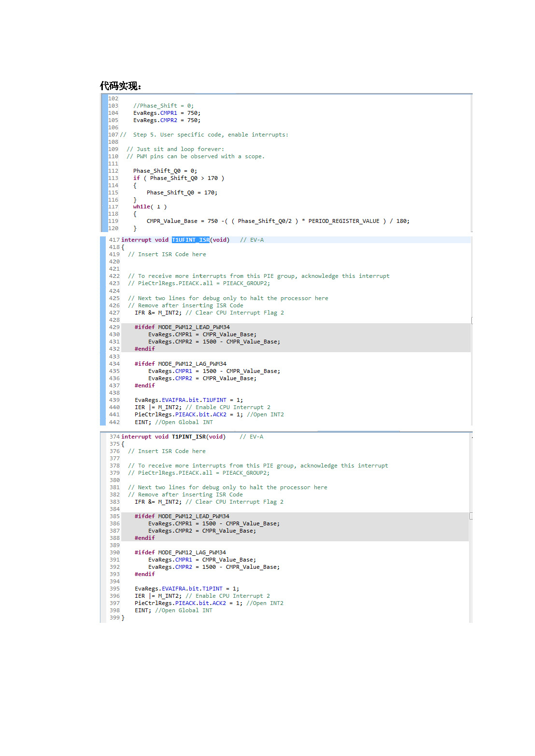
Task: Click line 423 PIEACK_GROUP2 comment
Action: [199, 283]
